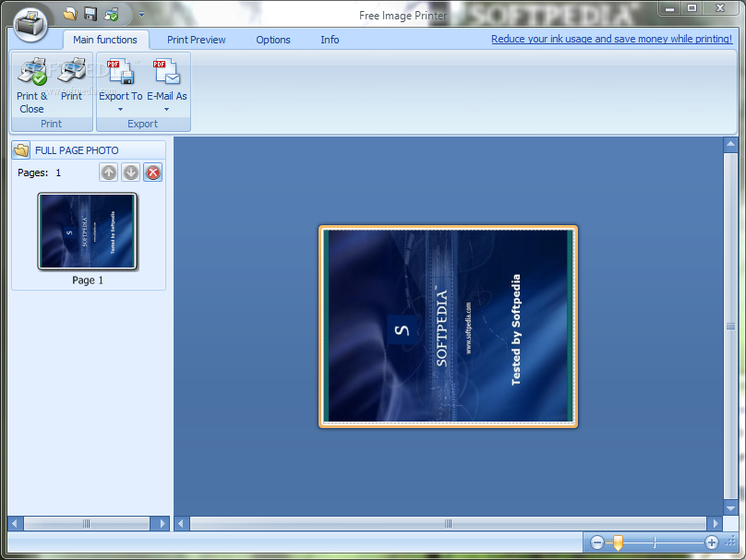The height and width of the screenshot is (560, 746).
Task: Close the Free Image Printer window
Action: coord(720,8)
